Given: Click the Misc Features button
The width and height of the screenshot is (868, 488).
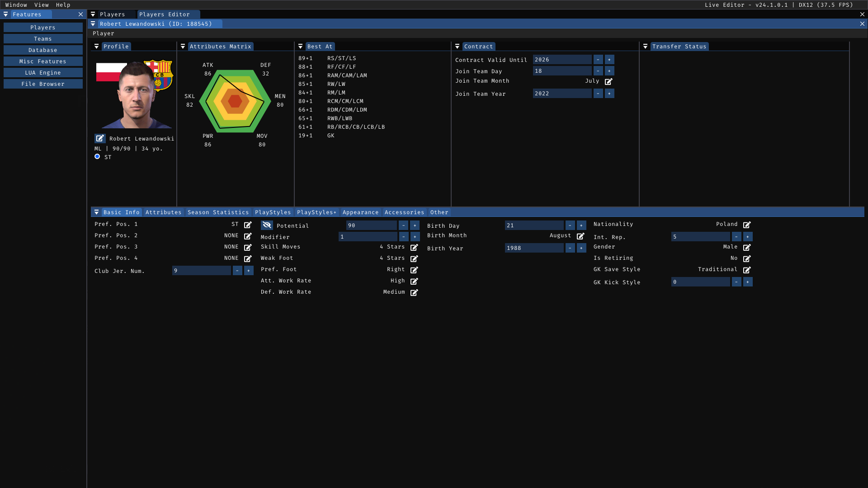Looking at the screenshot, I should 43,61.
